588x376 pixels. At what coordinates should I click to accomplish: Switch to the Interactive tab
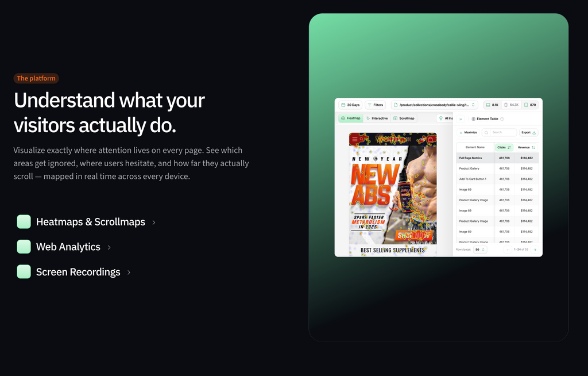click(x=377, y=118)
